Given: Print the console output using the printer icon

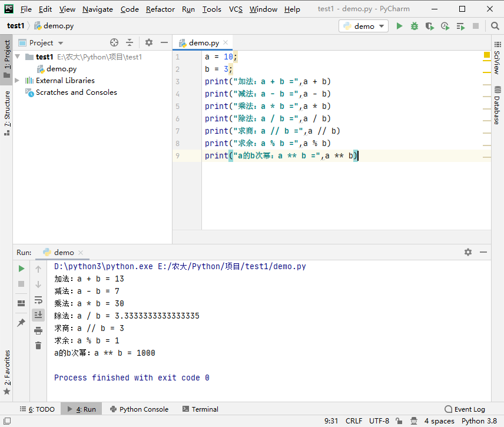Looking at the screenshot, I should (38, 330).
